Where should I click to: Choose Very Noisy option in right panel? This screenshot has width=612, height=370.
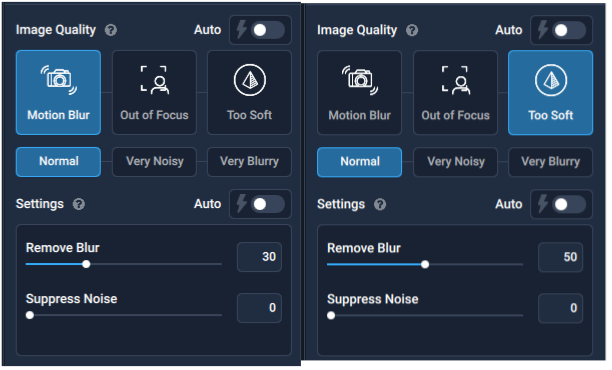(x=455, y=162)
